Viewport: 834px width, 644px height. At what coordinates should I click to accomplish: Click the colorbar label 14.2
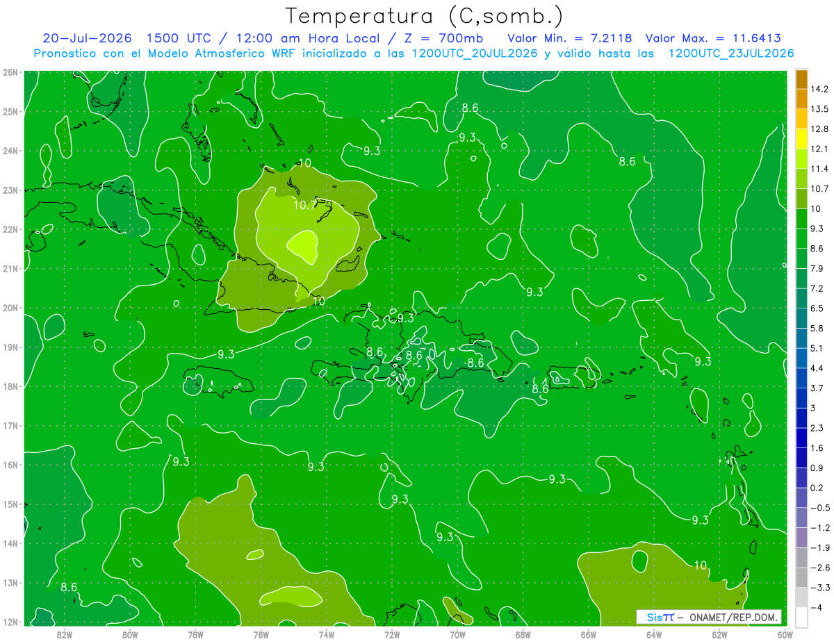point(819,89)
